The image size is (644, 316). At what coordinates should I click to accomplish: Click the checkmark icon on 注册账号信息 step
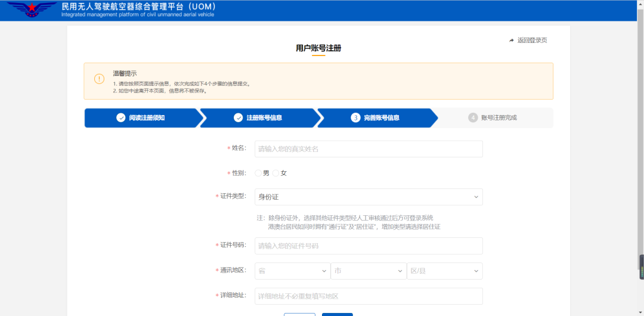pos(239,118)
